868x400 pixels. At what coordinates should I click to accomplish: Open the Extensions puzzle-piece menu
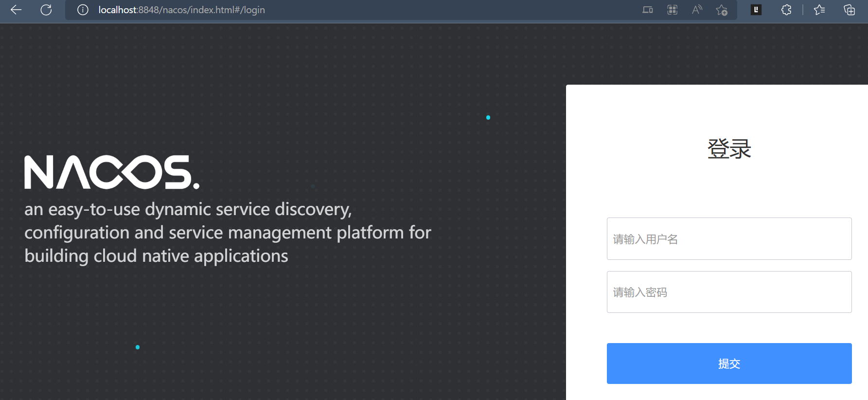point(786,10)
